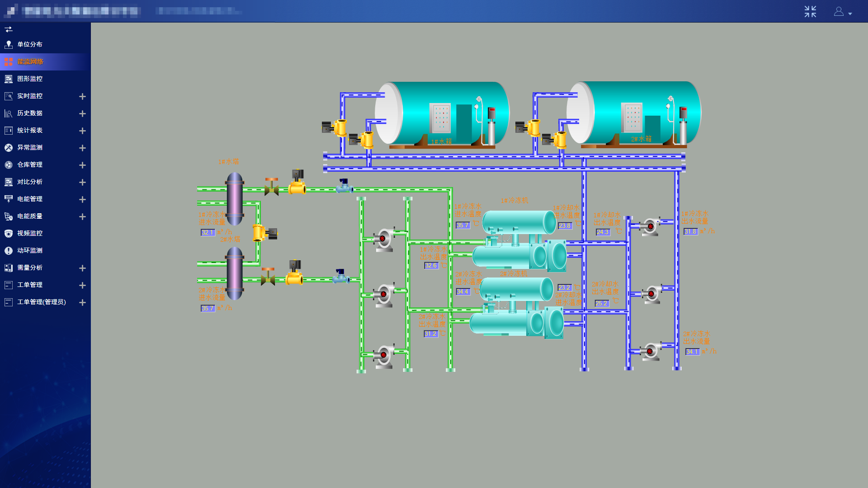Expand 电能质量 with its plus sign
Viewport: 868px width, 488px height.
click(x=82, y=216)
